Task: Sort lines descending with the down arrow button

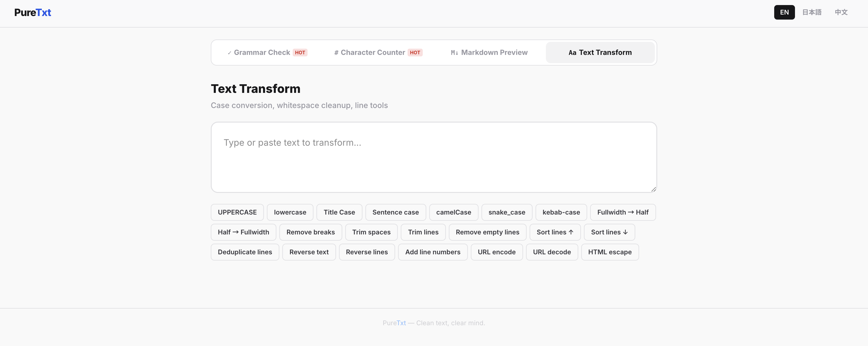Action: 609,232
